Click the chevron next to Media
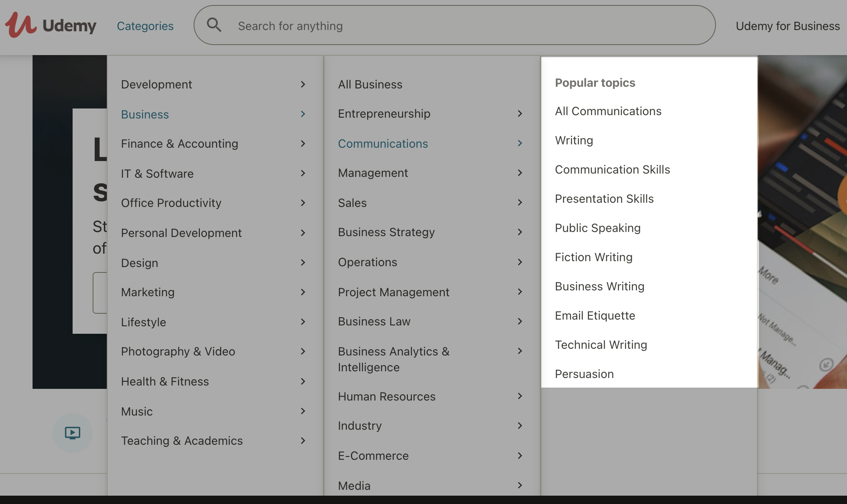Viewport: 847px width, 504px height. [520, 485]
